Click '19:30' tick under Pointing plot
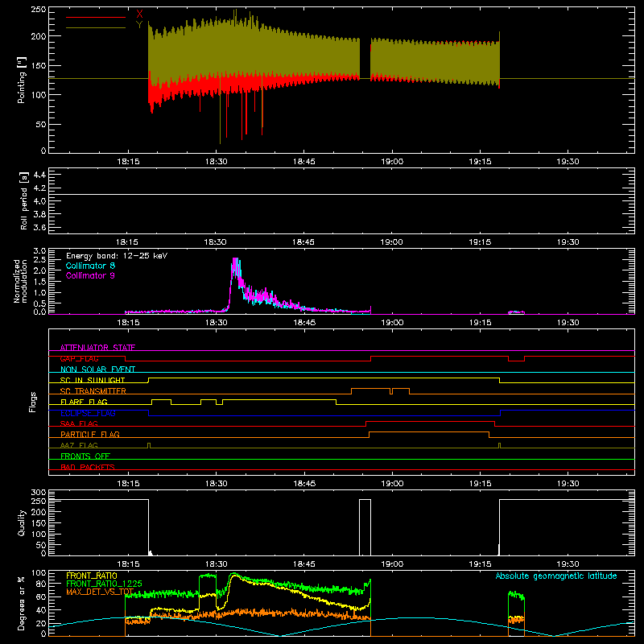 568,162
